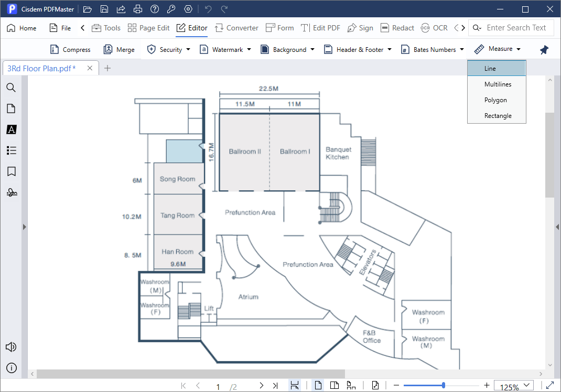Go to the next page

click(x=261, y=386)
